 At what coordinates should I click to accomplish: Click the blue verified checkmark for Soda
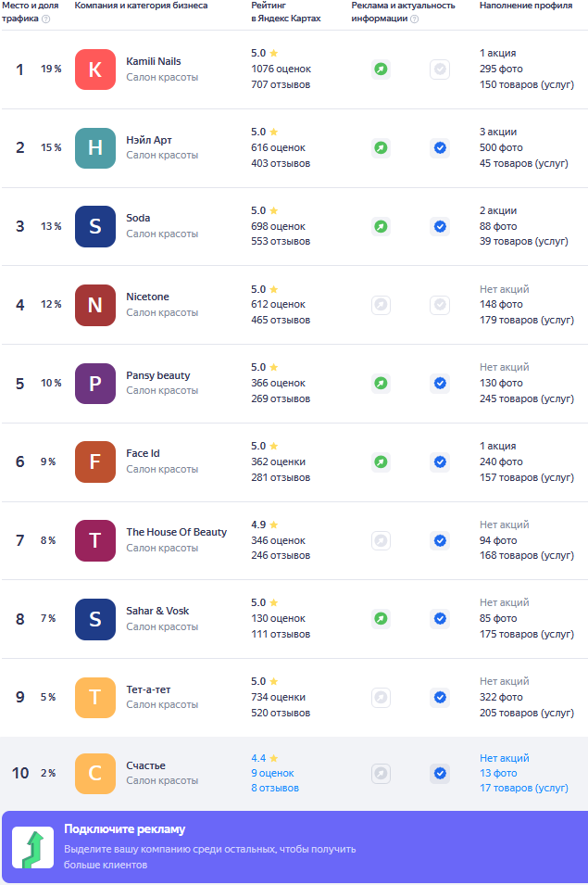(440, 226)
